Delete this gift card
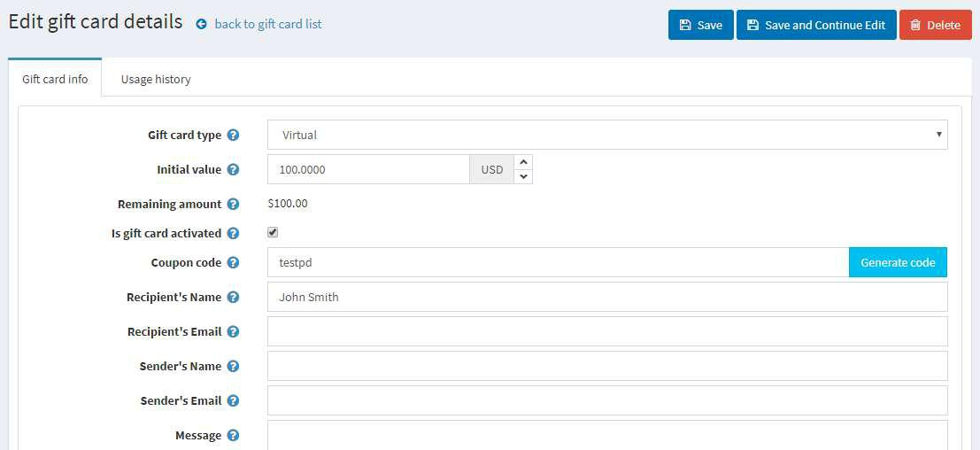The width and height of the screenshot is (980, 450). coord(936,25)
